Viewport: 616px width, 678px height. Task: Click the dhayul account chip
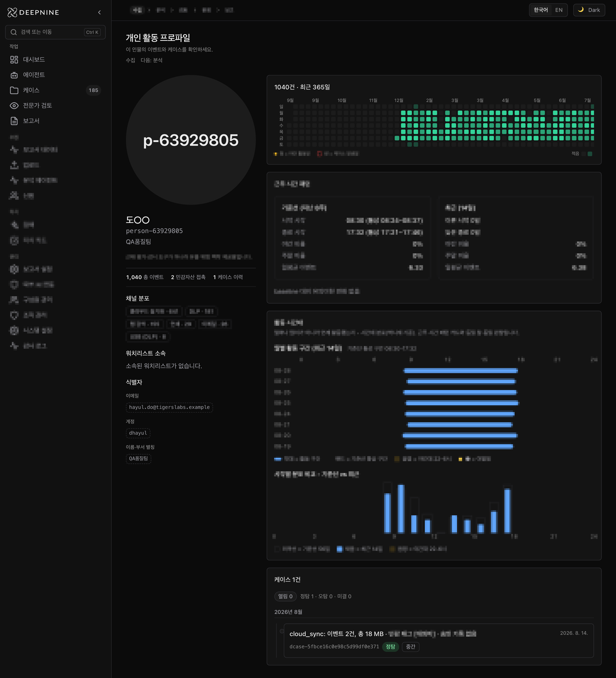(x=138, y=433)
